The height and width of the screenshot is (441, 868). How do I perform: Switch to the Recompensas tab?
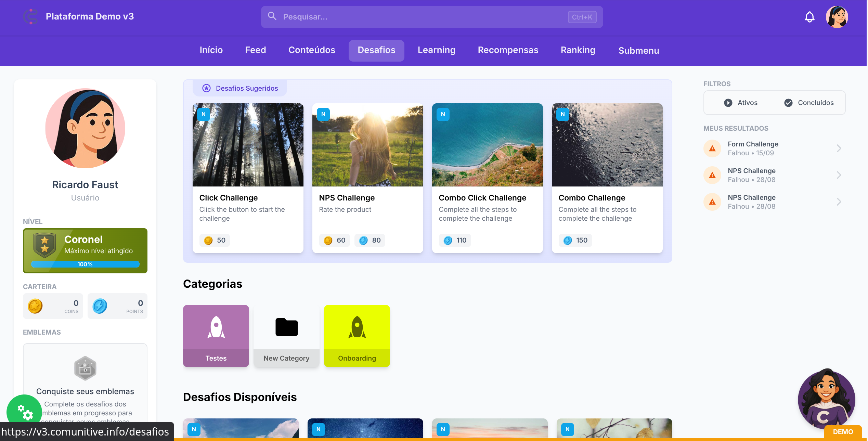(508, 50)
